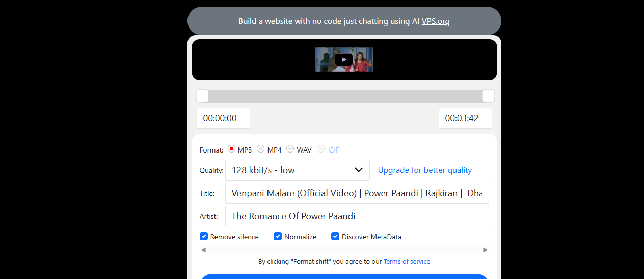Grab the left trim slider handle
The image size is (644, 279).
[202, 96]
